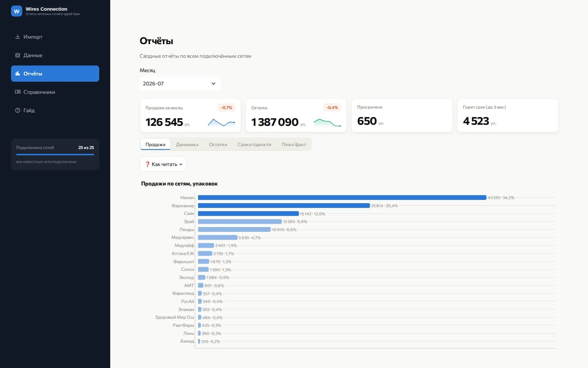Switch to the Динамика tab

(187, 144)
